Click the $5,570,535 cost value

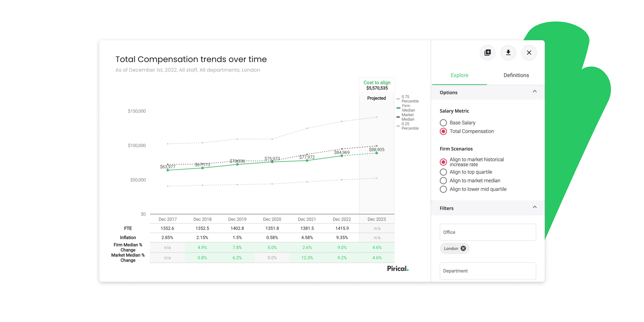coord(377,88)
